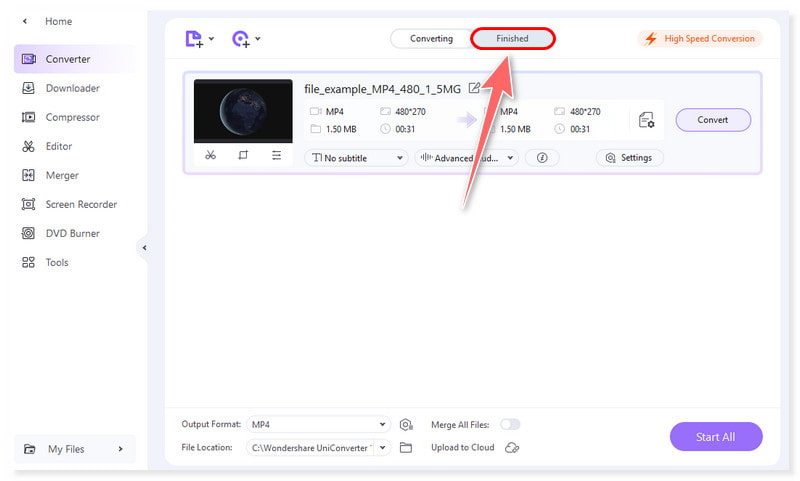Switch to the Finished tab
Image resolution: width=800 pixels, height=481 pixels.
pos(512,39)
